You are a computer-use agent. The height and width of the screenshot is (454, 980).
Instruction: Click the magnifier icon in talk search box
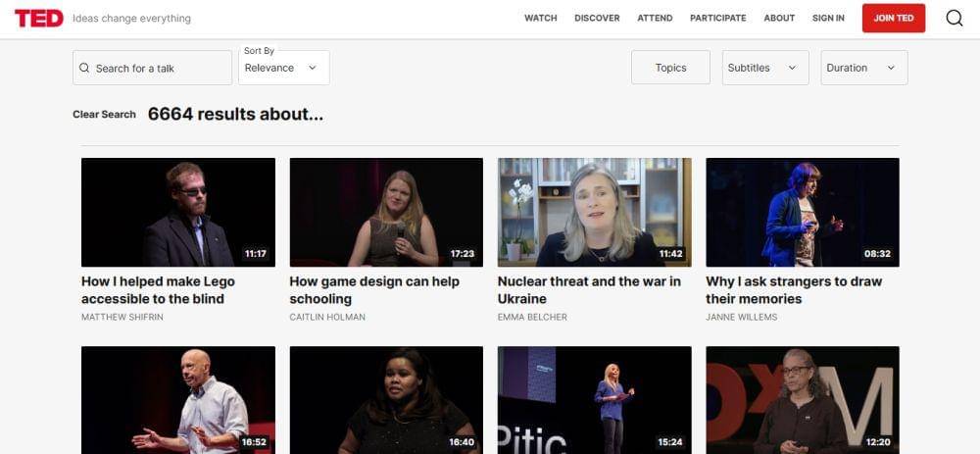pyautogui.click(x=84, y=69)
